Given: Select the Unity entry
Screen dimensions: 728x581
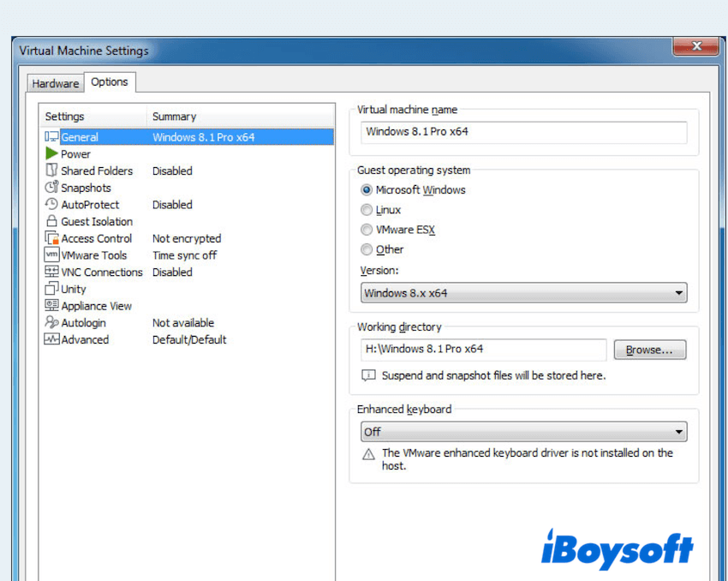Looking at the screenshot, I should [x=74, y=289].
